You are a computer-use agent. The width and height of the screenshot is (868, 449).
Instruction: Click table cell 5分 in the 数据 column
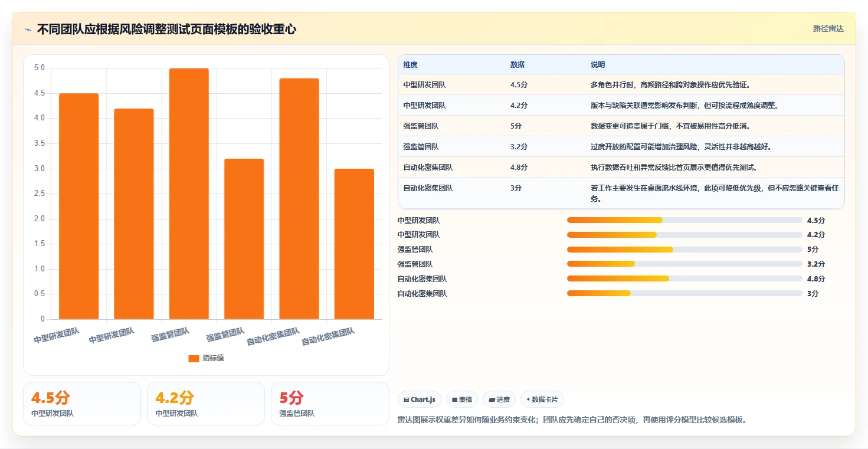(x=516, y=126)
